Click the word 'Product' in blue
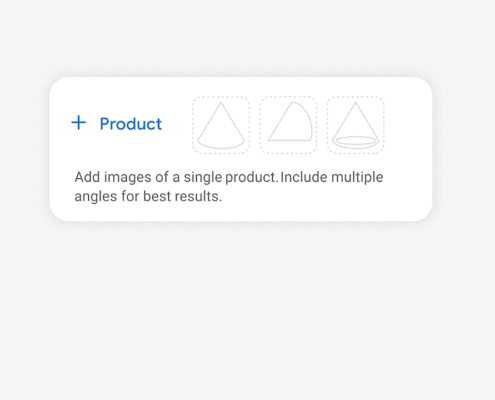Screen dimensions: 495x400 pos(131,124)
